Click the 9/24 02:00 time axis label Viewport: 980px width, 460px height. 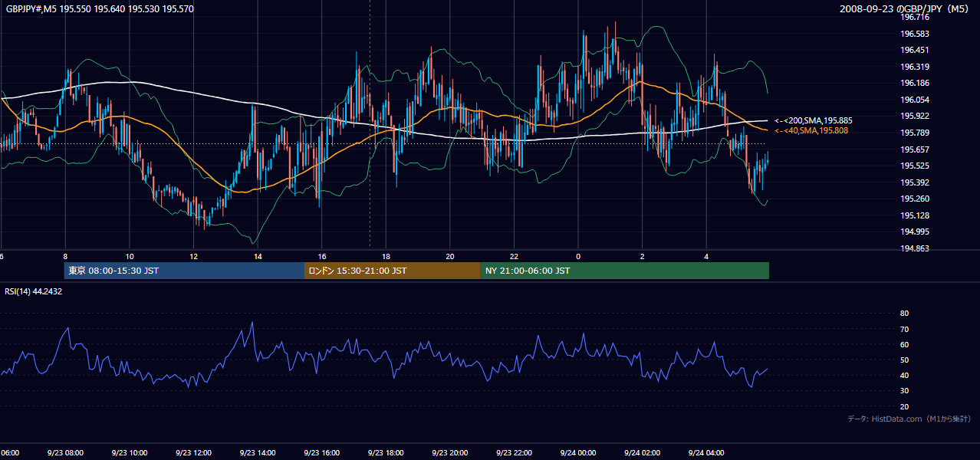pos(643,453)
